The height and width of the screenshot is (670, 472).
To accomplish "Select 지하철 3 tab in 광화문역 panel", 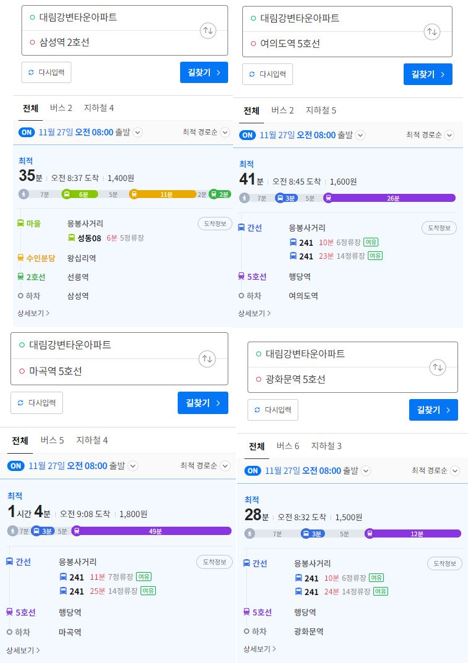I will pos(326,446).
